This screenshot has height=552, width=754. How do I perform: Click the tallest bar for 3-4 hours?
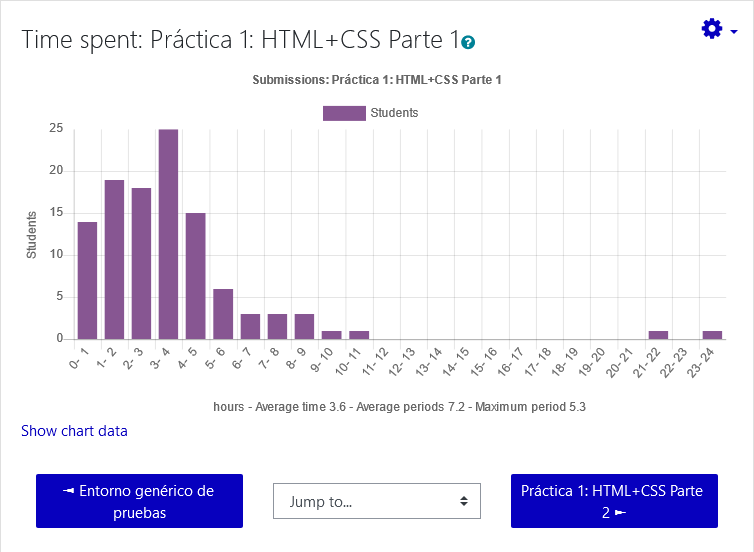point(168,235)
